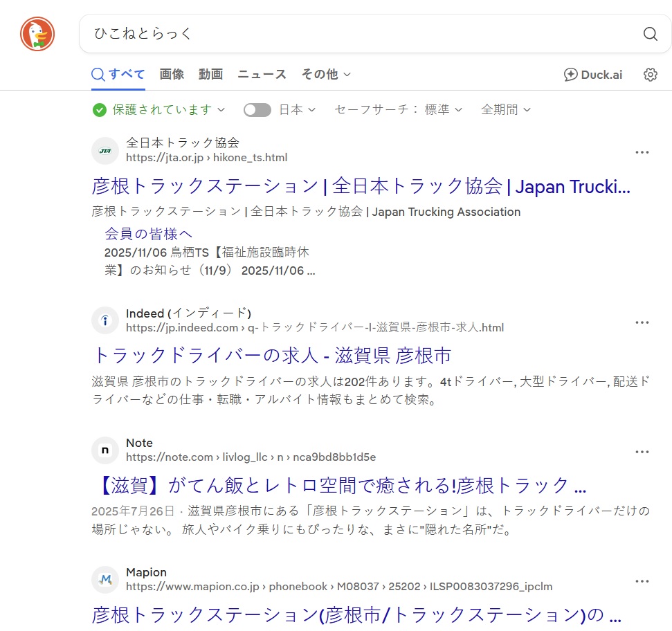Open more options for jta.or.jp result
672x631 pixels.
642,152
